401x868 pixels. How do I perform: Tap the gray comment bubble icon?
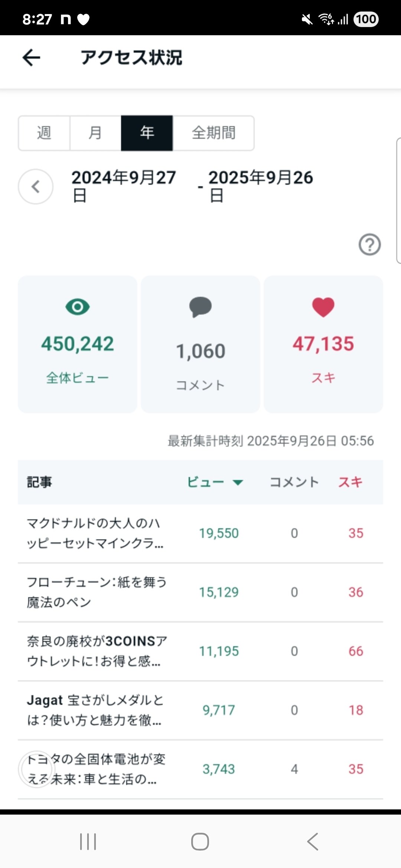(200, 307)
